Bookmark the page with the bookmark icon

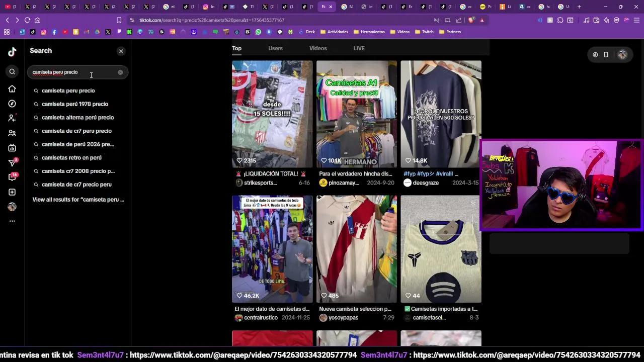119,20
